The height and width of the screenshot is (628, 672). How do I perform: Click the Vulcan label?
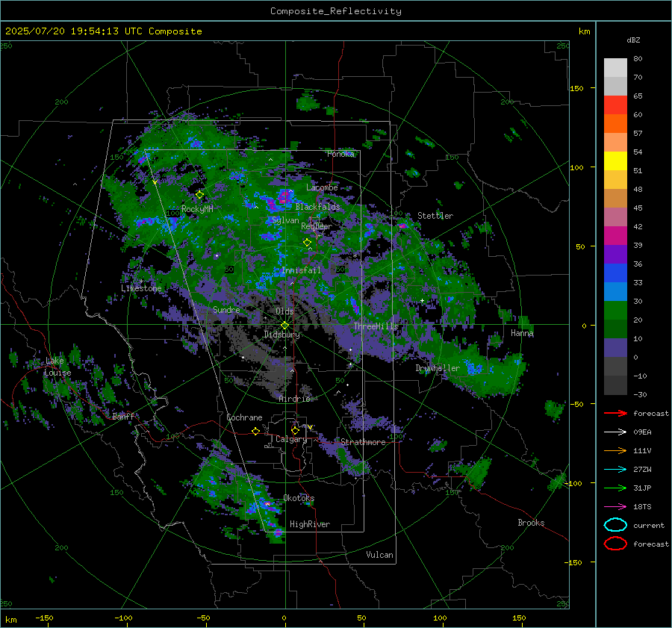point(379,555)
